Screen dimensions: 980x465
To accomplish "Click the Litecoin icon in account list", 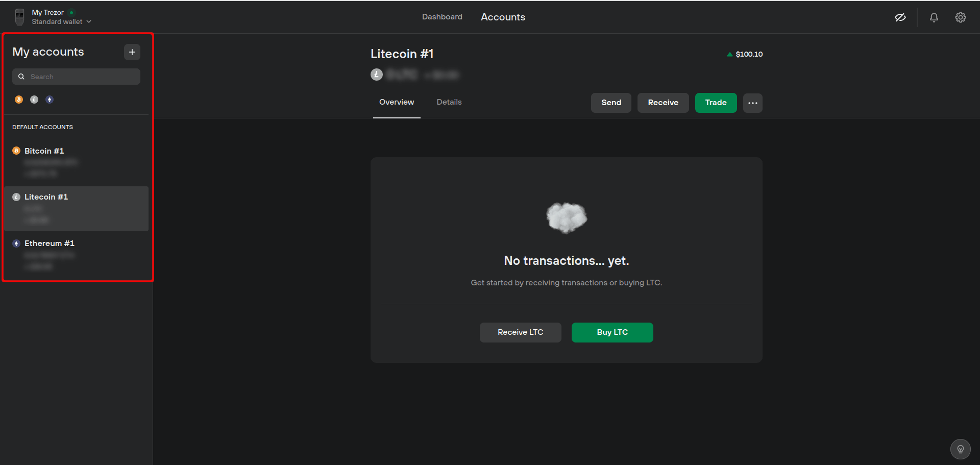I will pos(16,197).
